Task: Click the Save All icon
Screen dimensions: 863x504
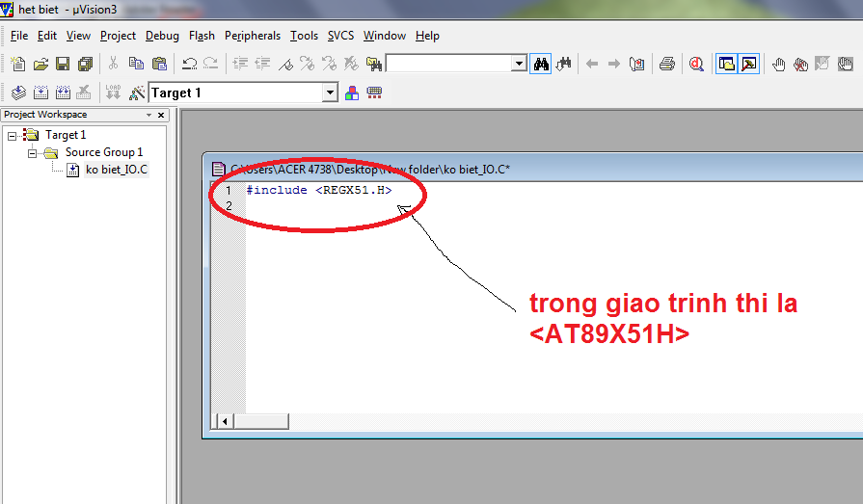Action: point(85,64)
